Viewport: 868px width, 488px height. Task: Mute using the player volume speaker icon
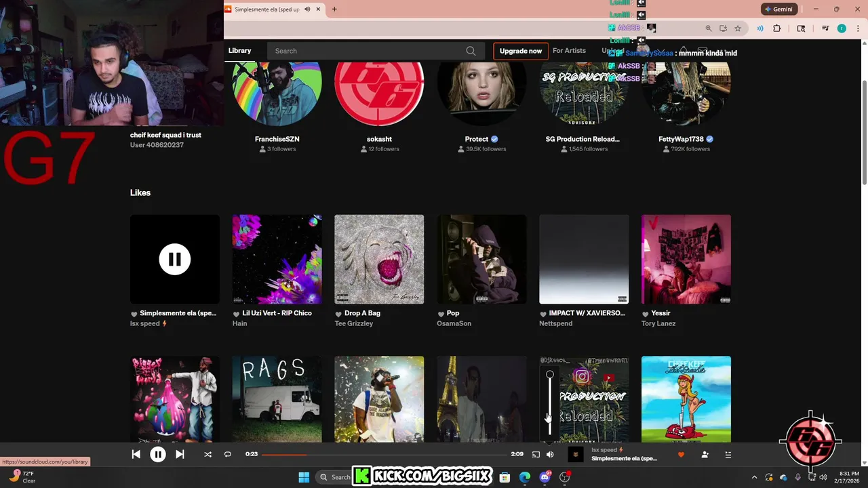coord(550,455)
